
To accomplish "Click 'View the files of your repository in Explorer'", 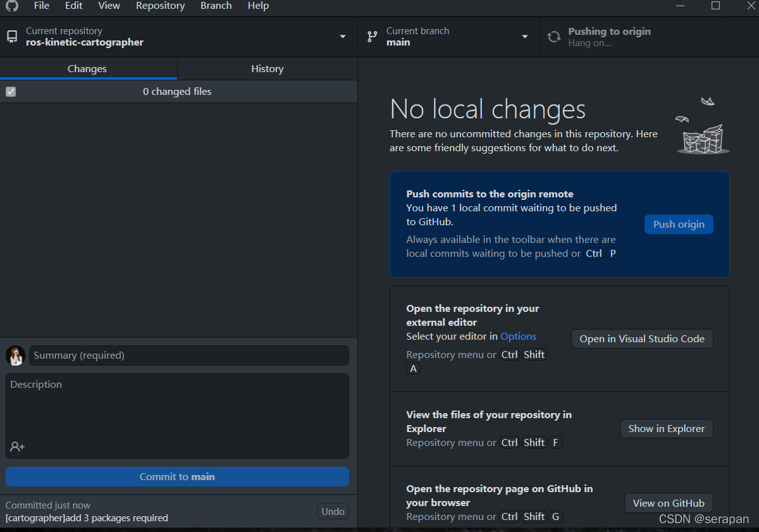I will [x=489, y=422].
